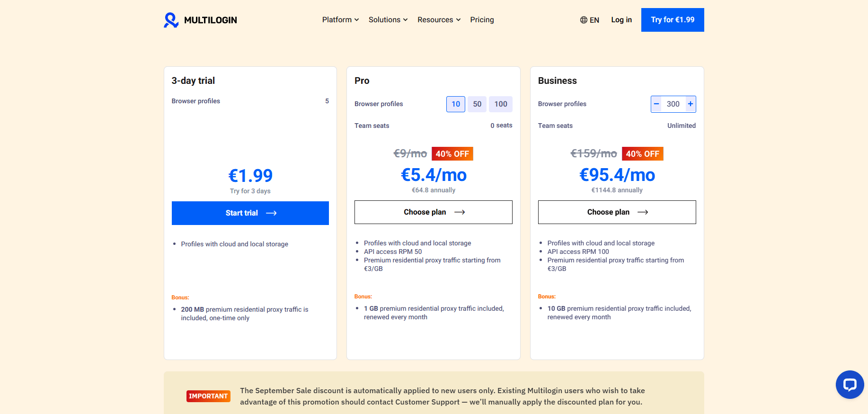Expand the Solutions dropdown
Viewport: 868px width, 414px height.
pyautogui.click(x=388, y=20)
